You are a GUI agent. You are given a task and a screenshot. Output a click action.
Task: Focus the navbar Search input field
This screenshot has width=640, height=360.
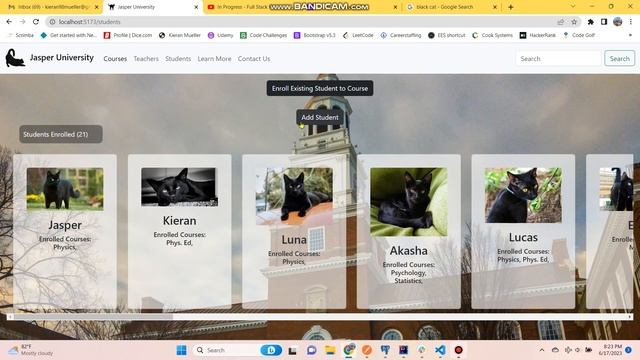[x=558, y=58]
